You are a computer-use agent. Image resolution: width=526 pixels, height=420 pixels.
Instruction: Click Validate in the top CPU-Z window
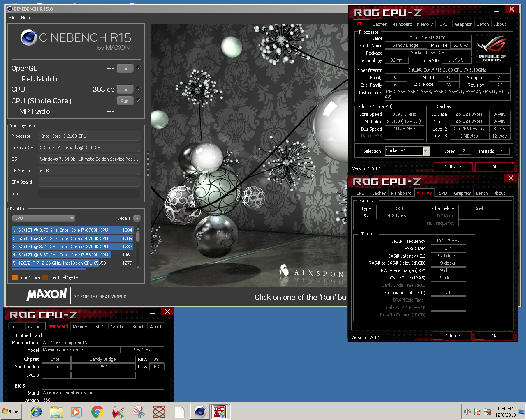tap(453, 167)
